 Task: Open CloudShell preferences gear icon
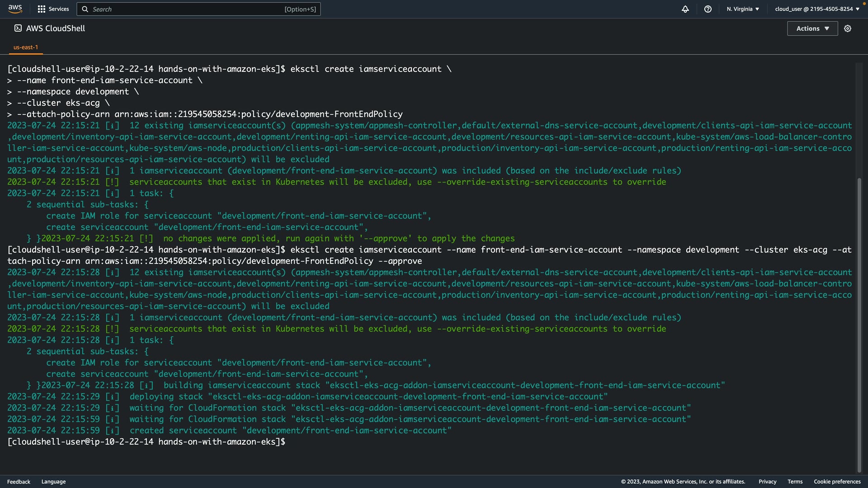tap(848, 28)
